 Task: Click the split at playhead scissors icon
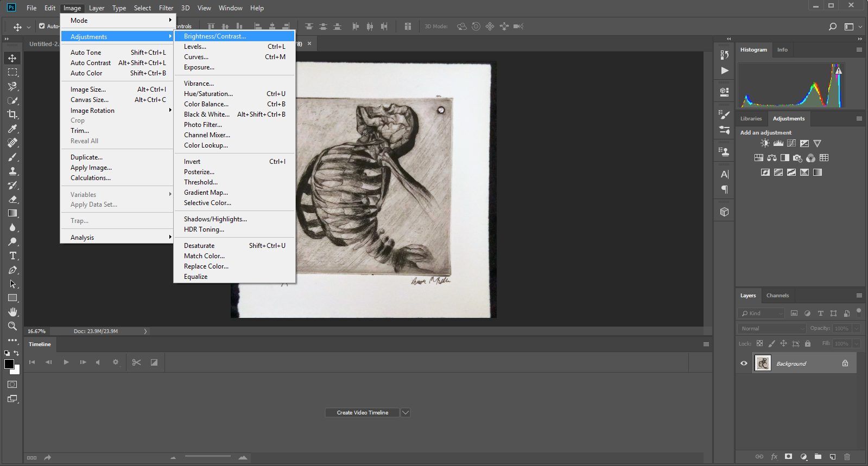(136, 362)
